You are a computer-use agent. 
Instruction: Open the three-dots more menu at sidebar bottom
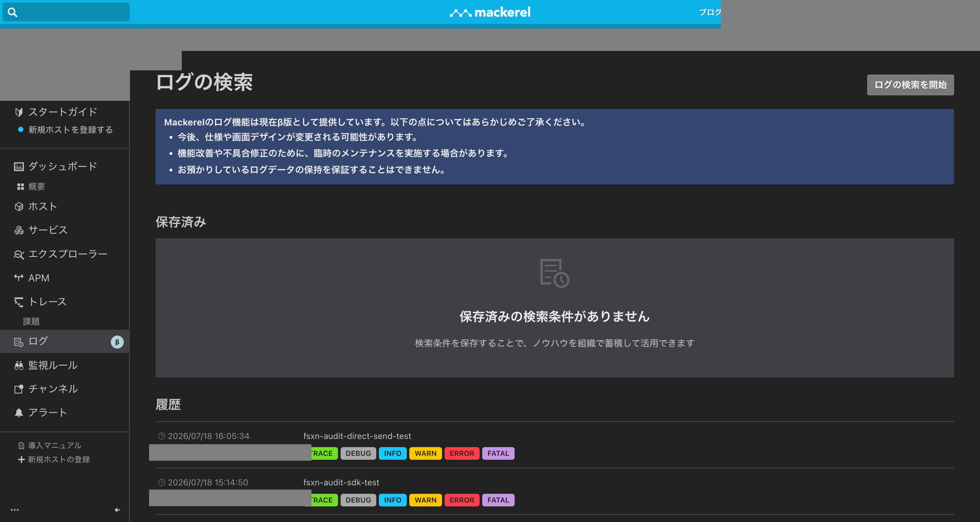click(15, 510)
